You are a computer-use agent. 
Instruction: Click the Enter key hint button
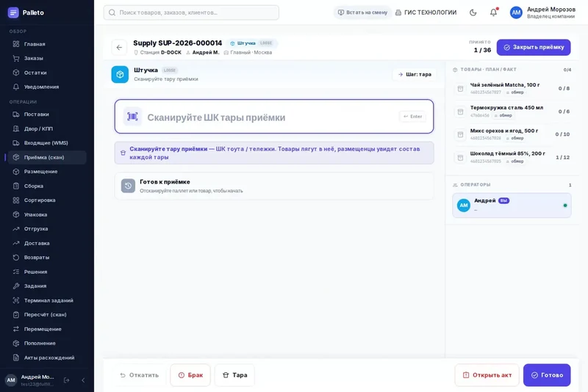pos(412,117)
